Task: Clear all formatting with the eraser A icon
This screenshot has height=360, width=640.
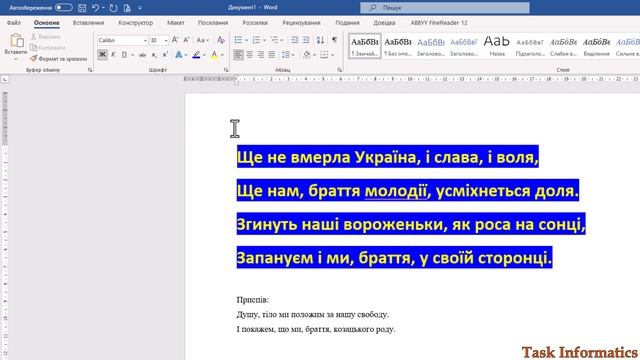Action: [x=221, y=40]
